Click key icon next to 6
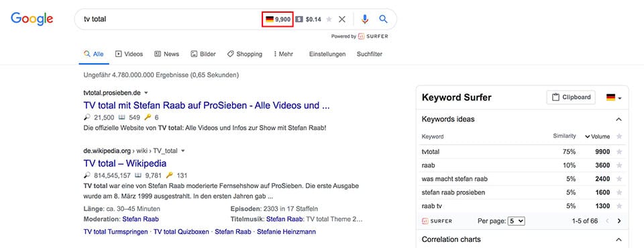Screen dimensions: 644x248 coord(148,118)
